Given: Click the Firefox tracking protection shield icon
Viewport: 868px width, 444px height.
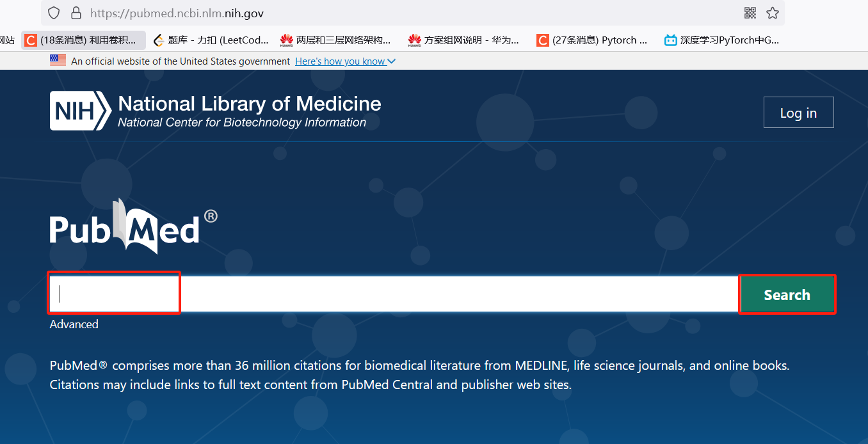Looking at the screenshot, I should point(54,13).
